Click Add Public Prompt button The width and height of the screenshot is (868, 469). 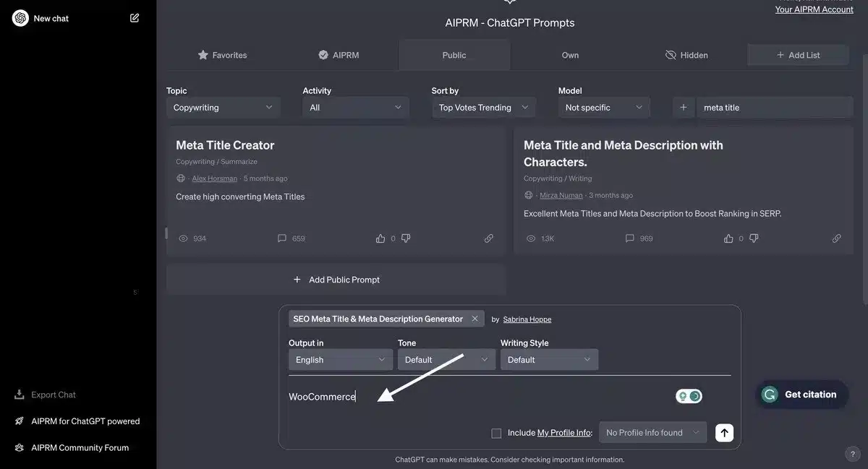pyautogui.click(x=336, y=280)
